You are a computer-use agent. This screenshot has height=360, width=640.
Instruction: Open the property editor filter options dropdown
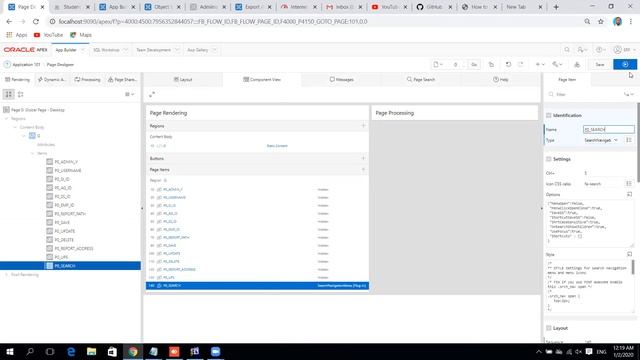(629, 94)
